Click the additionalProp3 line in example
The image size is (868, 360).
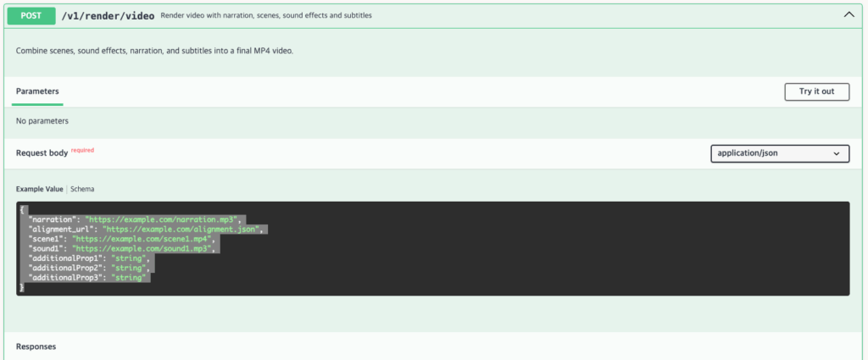[x=88, y=279]
